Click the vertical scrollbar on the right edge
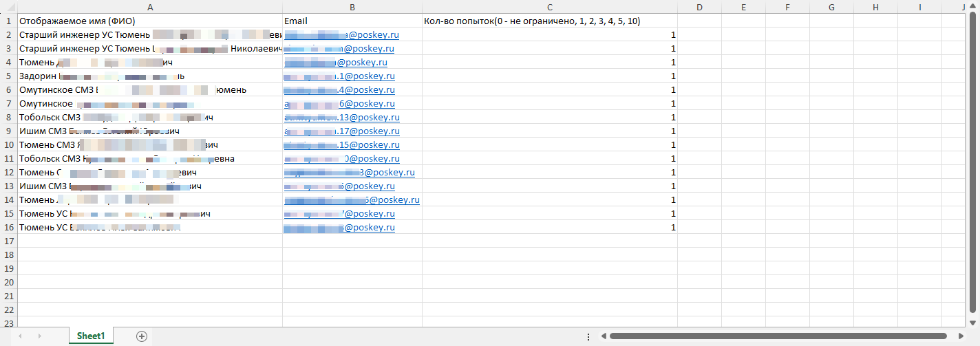Screen dimensions: 980x346 974,165
